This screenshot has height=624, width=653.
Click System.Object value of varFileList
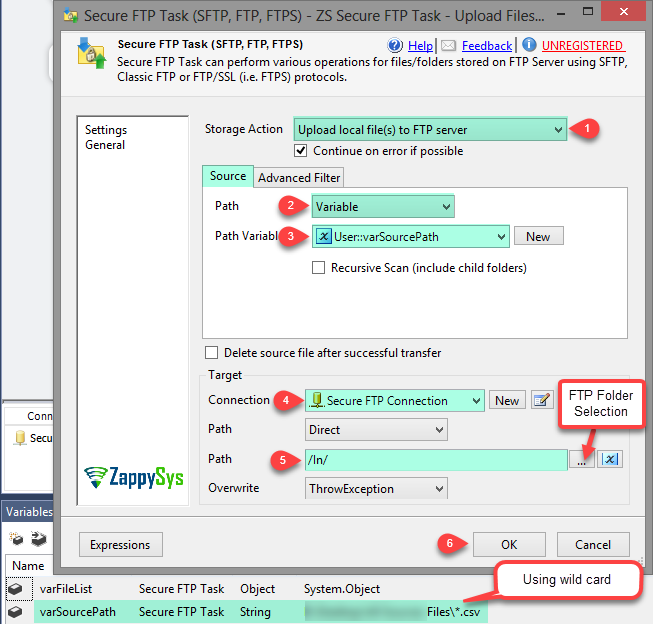(341, 589)
